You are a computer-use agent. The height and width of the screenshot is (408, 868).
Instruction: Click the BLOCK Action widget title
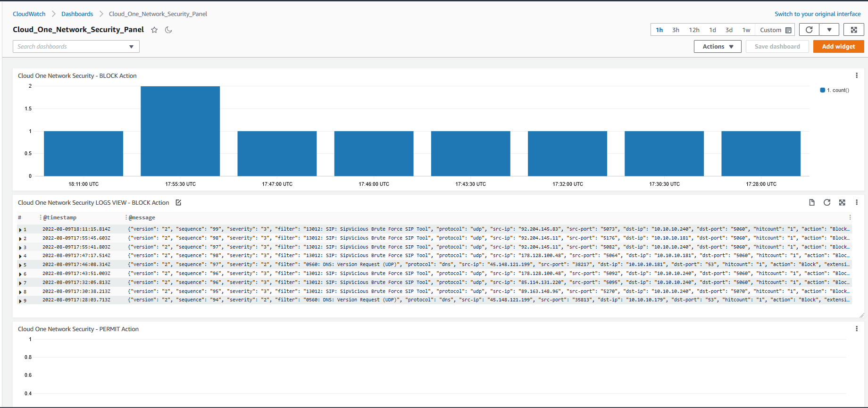77,75
